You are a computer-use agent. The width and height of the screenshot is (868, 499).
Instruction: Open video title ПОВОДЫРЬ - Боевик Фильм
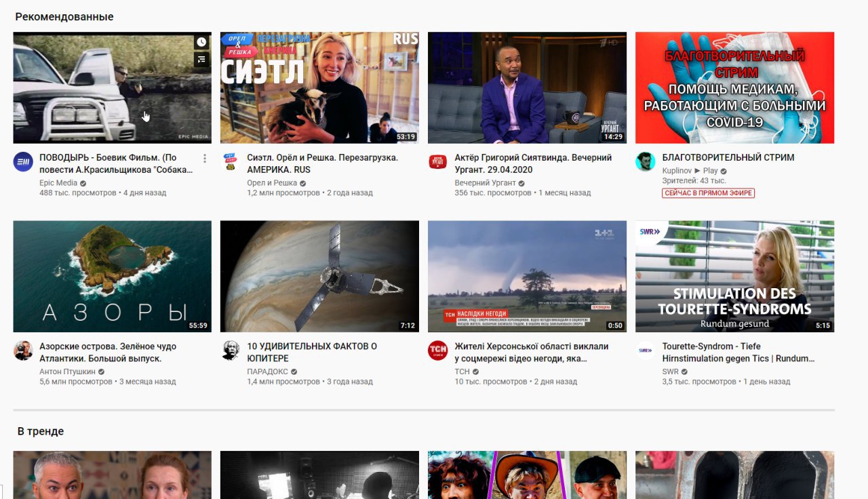pyautogui.click(x=116, y=163)
